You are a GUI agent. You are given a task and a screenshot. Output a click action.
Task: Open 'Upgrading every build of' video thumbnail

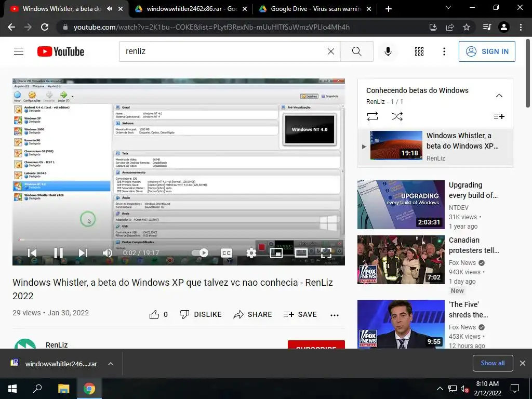tap(401, 205)
